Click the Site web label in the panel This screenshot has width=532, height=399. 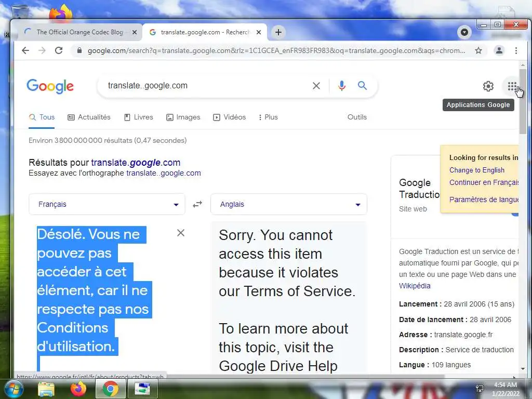[x=413, y=209]
